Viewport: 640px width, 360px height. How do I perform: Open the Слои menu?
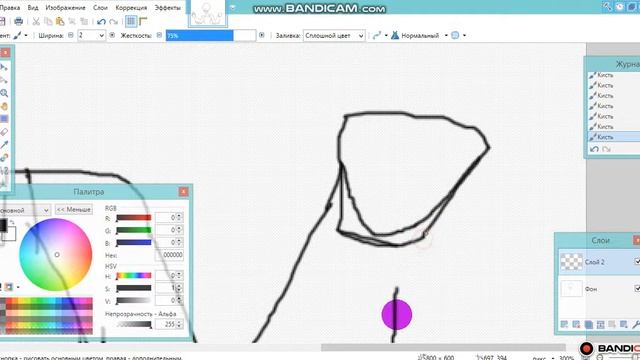click(x=100, y=7)
